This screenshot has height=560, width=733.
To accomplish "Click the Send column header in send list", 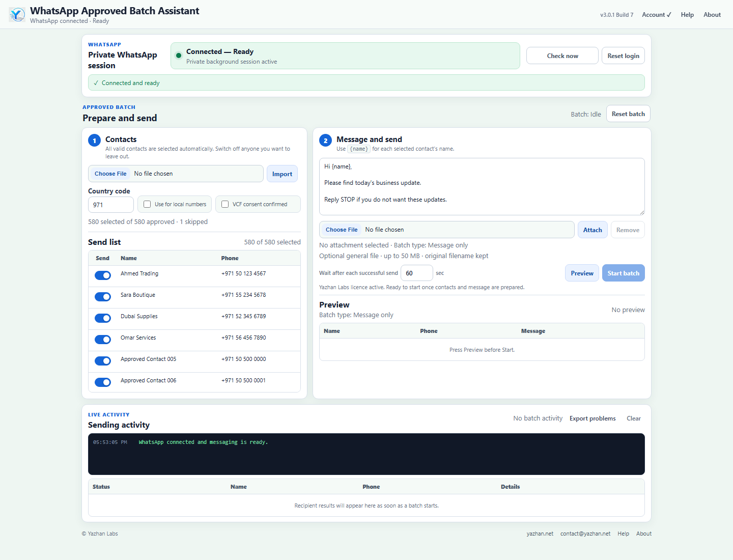I will pos(102,258).
